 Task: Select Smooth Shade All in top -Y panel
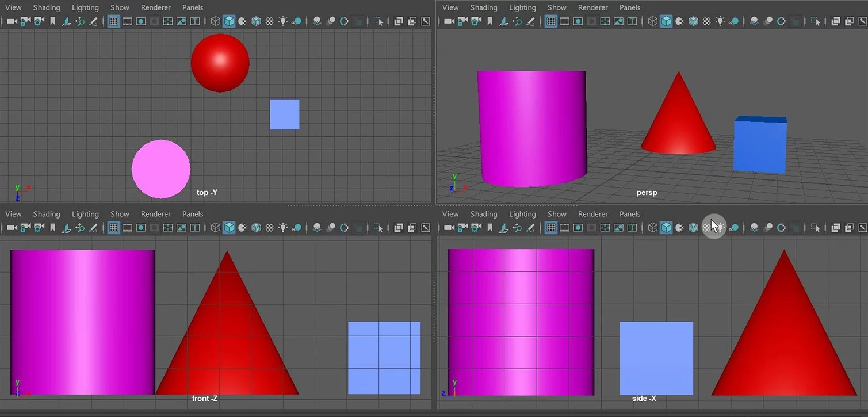[229, 21]
